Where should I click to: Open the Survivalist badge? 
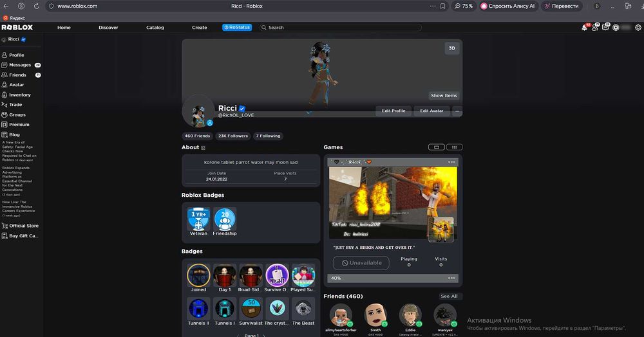pyautogui.click(x=251, y=311)
